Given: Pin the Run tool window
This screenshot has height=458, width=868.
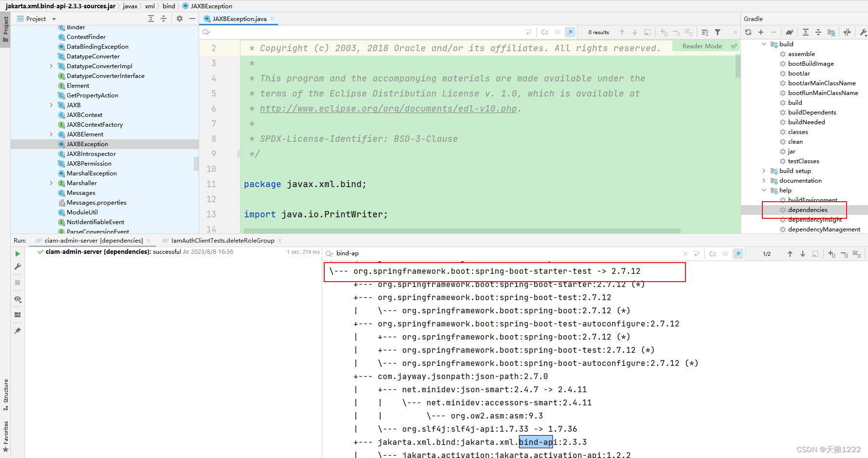Looking at the screenshot, I should [18, 331].
